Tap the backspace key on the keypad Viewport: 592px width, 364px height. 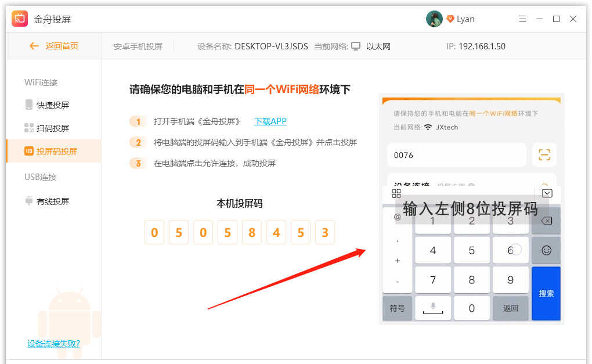pos(546,221)
